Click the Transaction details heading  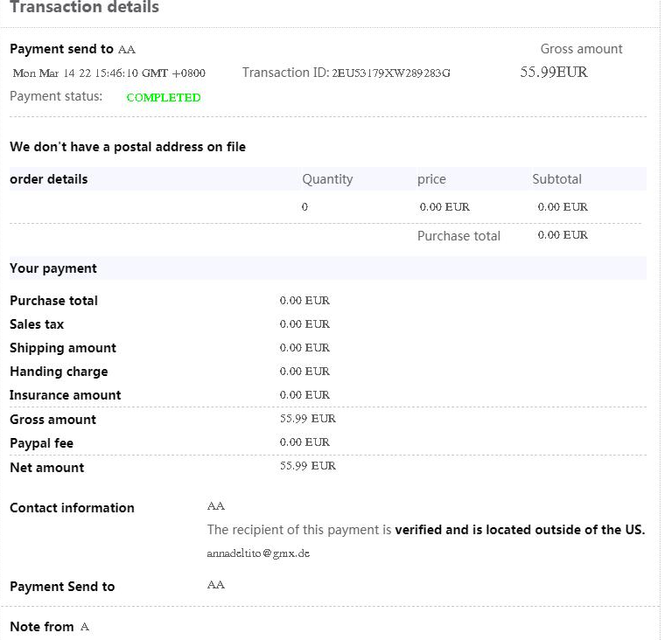pyautogui.click(x=84, y=8)
